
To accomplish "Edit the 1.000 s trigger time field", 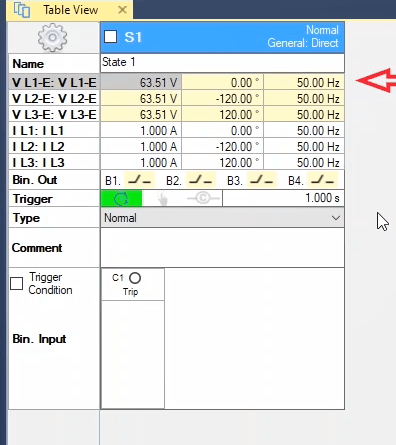I will (283, 198).
